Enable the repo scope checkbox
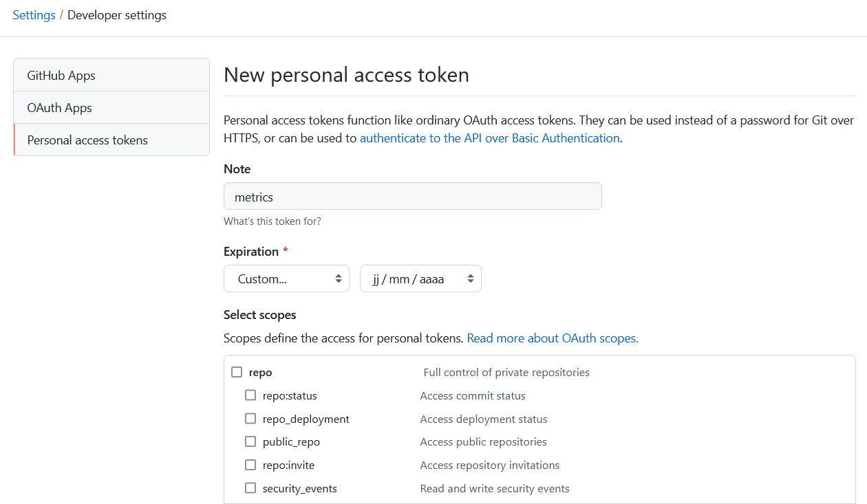Screen dimensions: 867x504 [237, 371]
